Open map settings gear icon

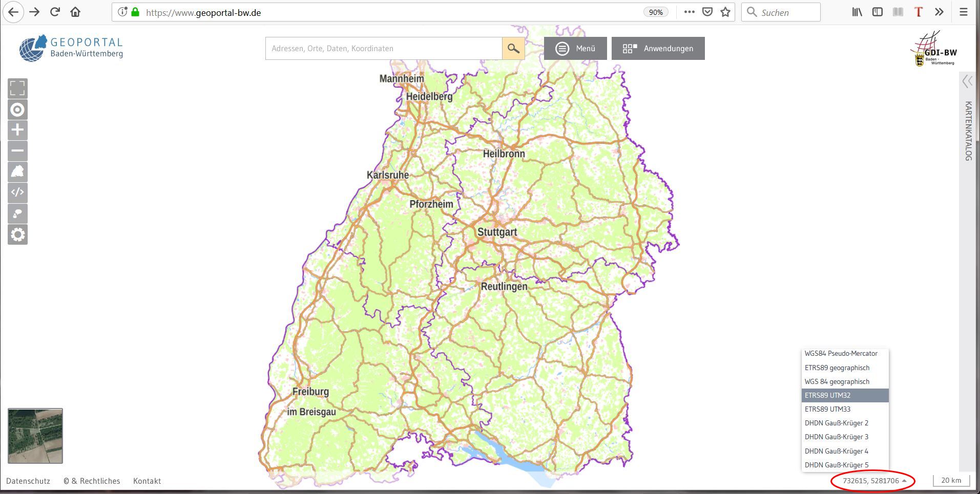[x=17, y=234]
